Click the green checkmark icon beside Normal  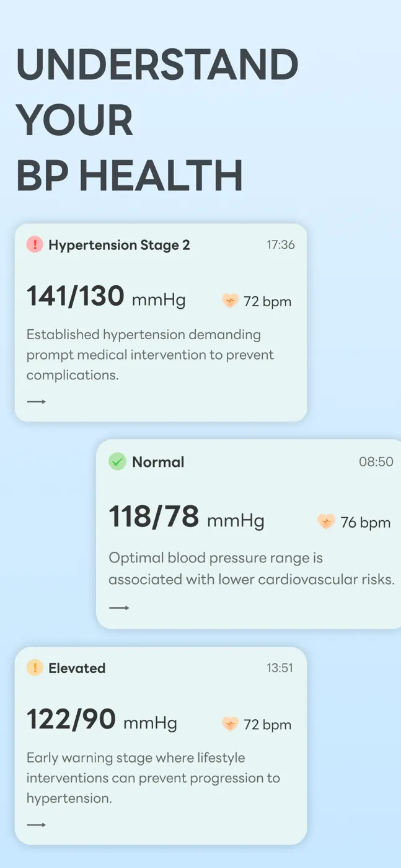pos(117,461)
